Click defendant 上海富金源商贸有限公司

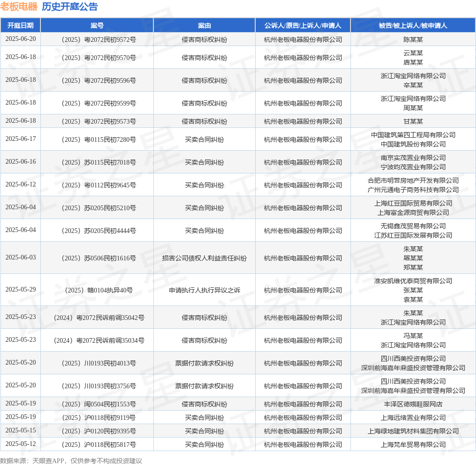413,213
